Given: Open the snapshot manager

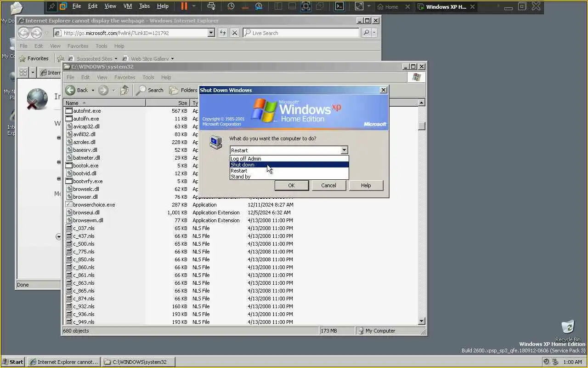Looking at the screenshot, I should tap(259, 6).
